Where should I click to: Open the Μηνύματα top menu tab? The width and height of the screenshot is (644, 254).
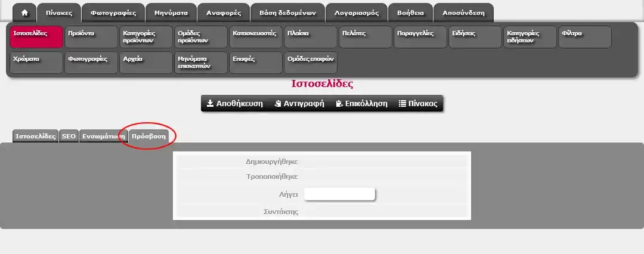pyautogui.click(x=171, y=13)
